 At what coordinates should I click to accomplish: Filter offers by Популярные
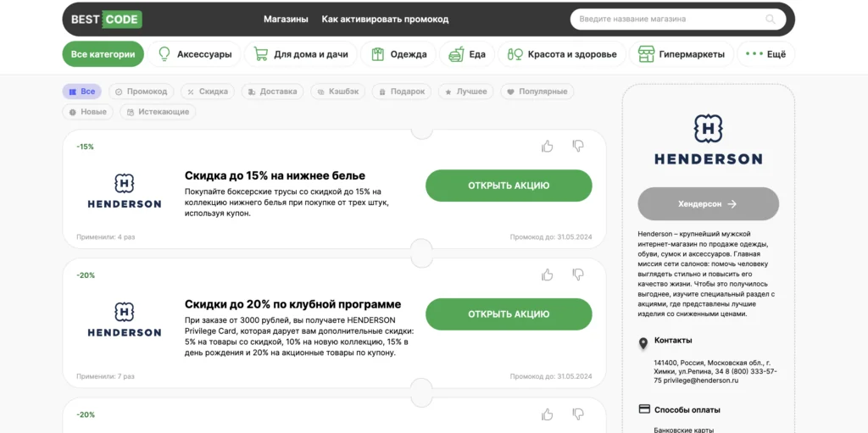(x=537, y=92)
